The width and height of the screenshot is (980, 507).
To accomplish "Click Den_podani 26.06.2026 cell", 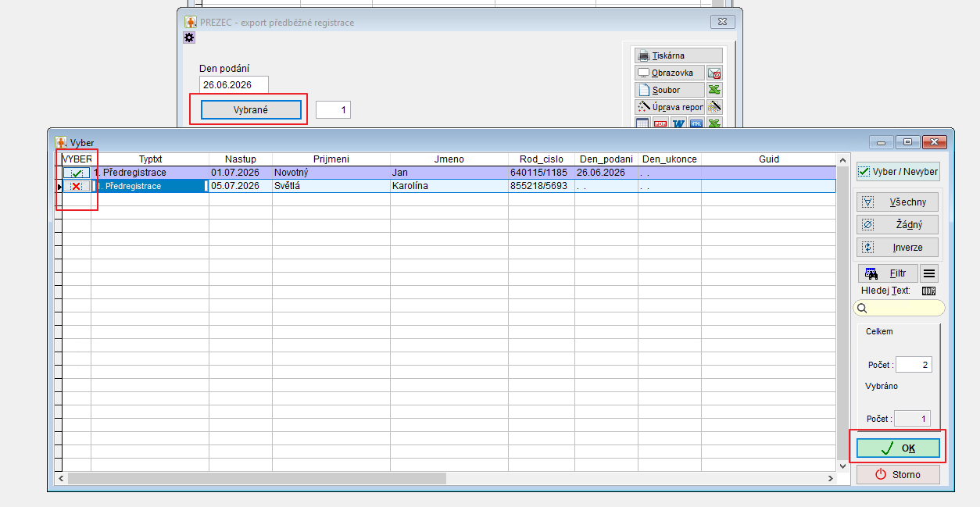I will tap(606, 173).
